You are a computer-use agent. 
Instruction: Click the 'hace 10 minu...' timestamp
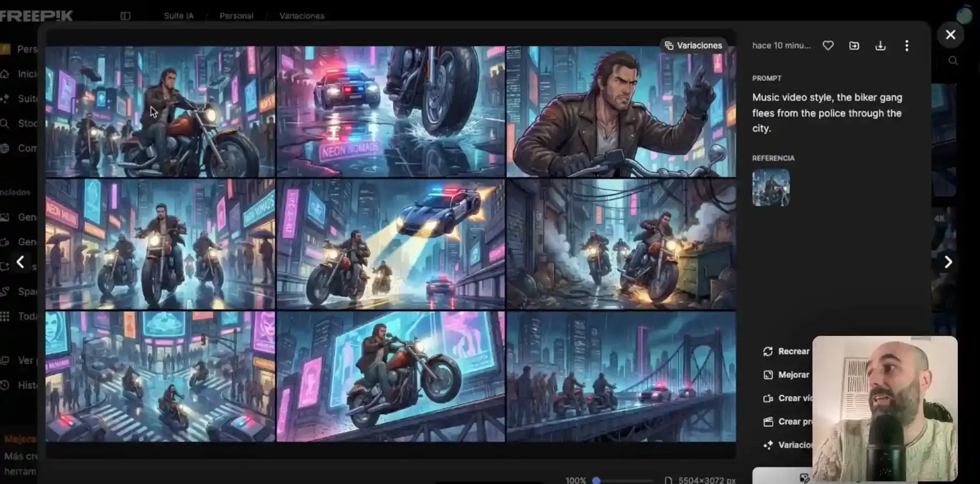[781, 45]
